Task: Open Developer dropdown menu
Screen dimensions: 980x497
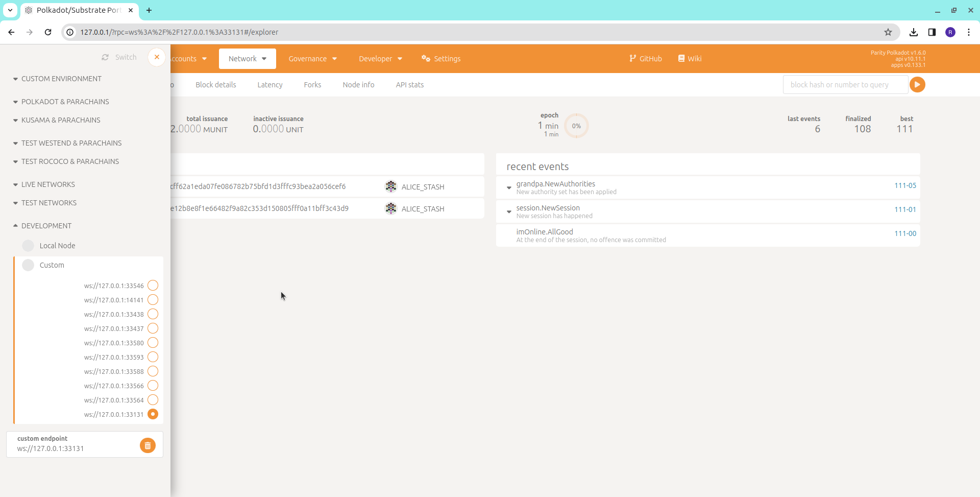Action: (381, 59)
